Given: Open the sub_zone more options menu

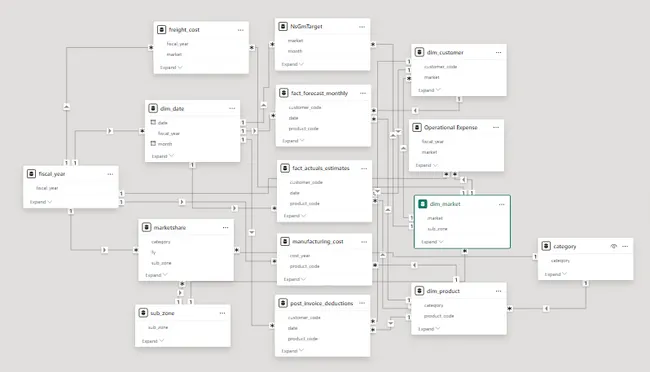Looking at the screenshot, I should click(223, 313).
